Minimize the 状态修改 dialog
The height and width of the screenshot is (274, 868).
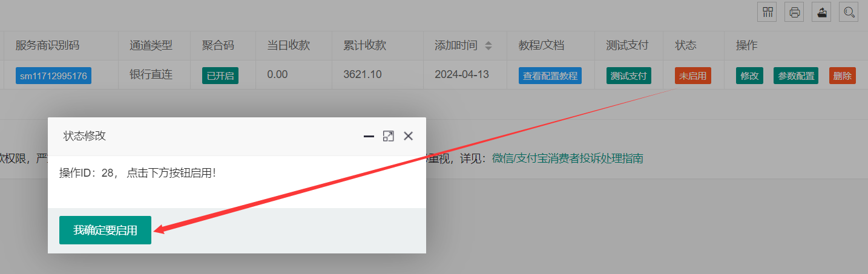tap(369, 137)
